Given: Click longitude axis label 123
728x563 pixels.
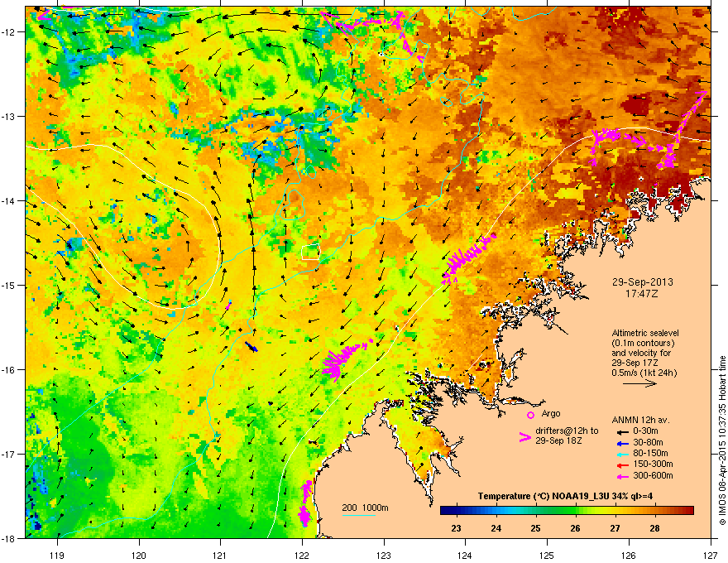Looking at the screenshot, I should pyautogui.click(x=384, y=555).
